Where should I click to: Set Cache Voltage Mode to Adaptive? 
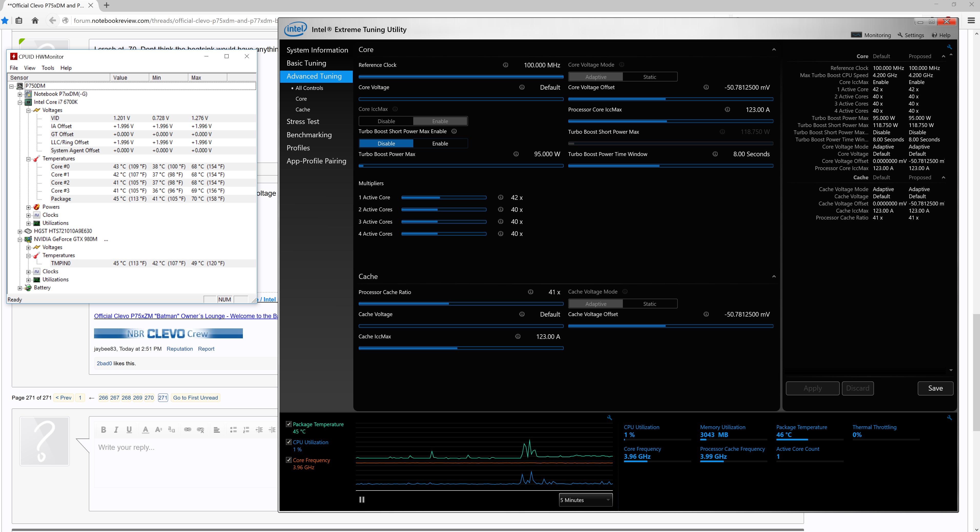596,304
